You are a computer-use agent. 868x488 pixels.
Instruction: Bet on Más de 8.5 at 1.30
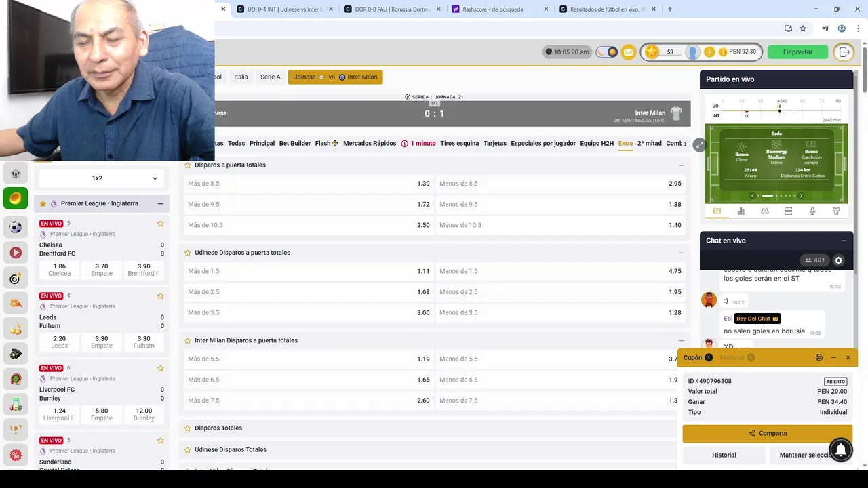tap(309, 184)
